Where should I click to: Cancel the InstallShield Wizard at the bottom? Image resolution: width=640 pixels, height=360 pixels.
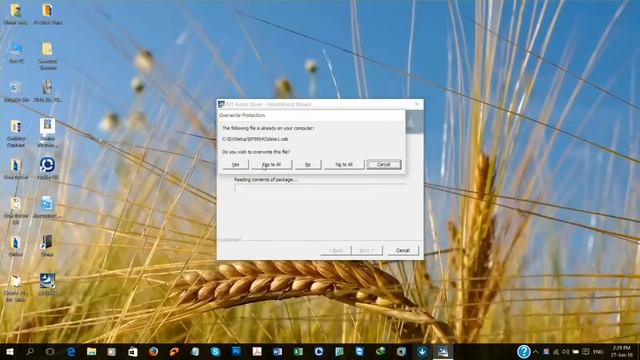403,250
